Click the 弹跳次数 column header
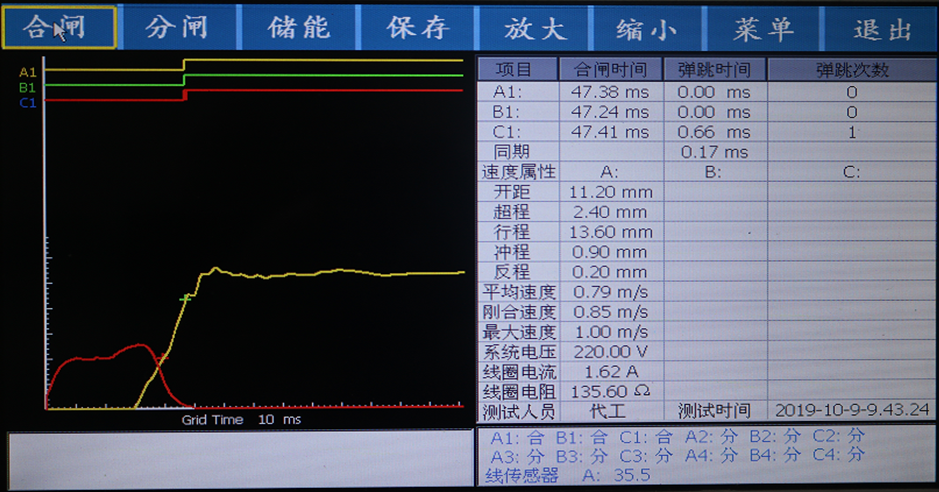The height and width of the screenshot is (492, 939). point(852,70)
